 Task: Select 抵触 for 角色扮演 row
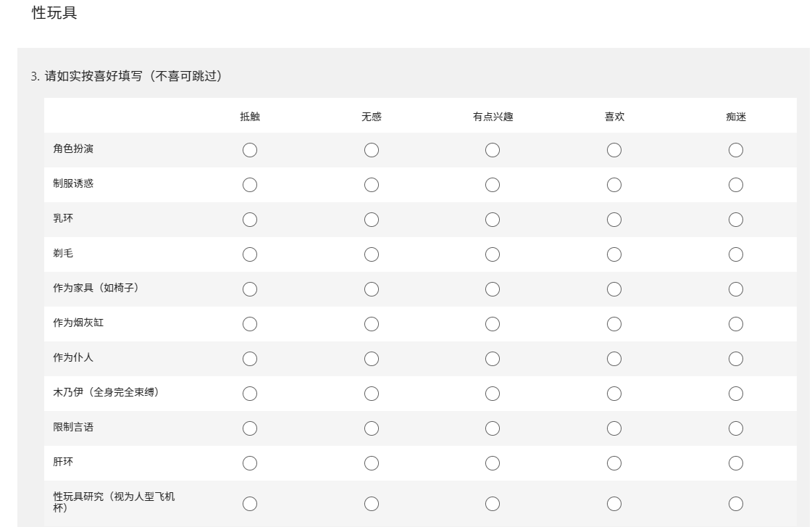pyautogui.click(x=250, y=150)
